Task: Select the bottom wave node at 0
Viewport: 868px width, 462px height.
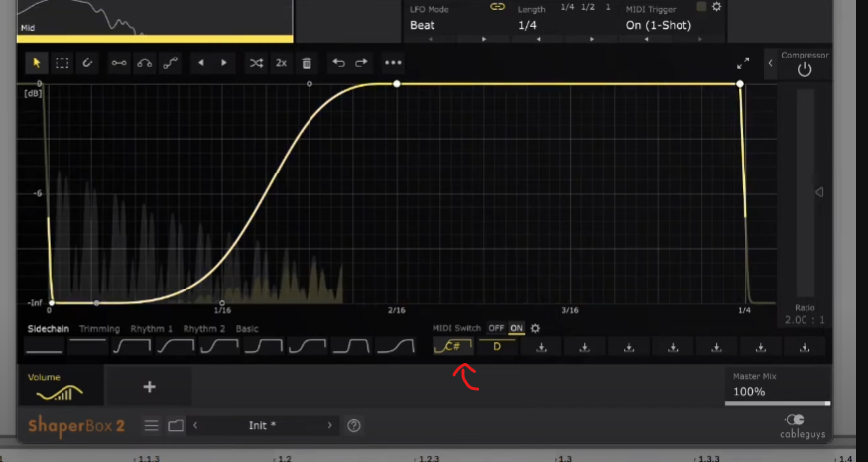Action: point(52,303)
